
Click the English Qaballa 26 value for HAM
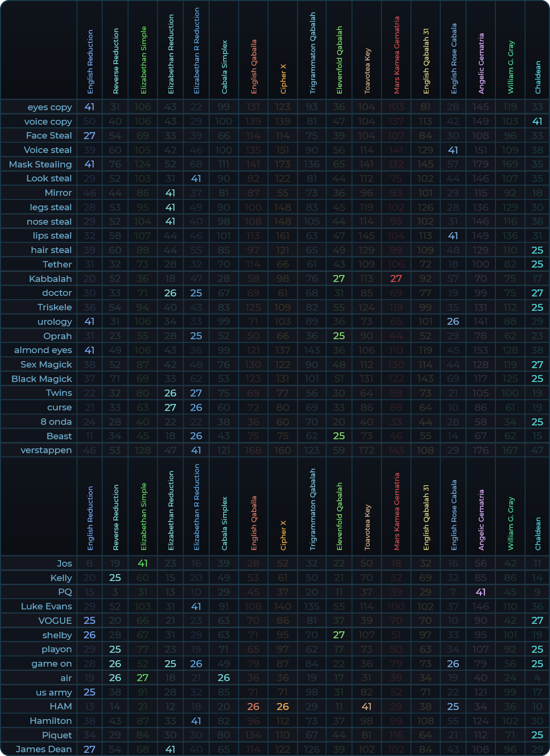[253, 706]
